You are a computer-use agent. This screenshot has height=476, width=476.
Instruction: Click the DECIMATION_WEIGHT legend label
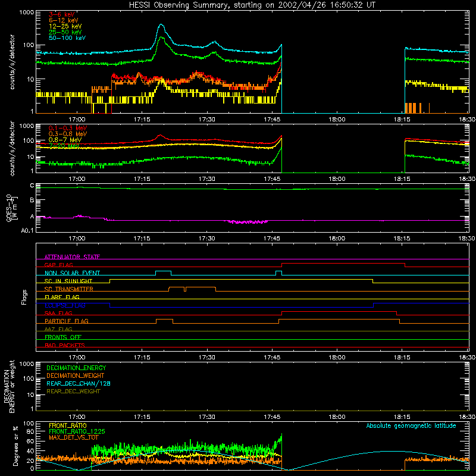pyautogui.click(x=76, y=376)
